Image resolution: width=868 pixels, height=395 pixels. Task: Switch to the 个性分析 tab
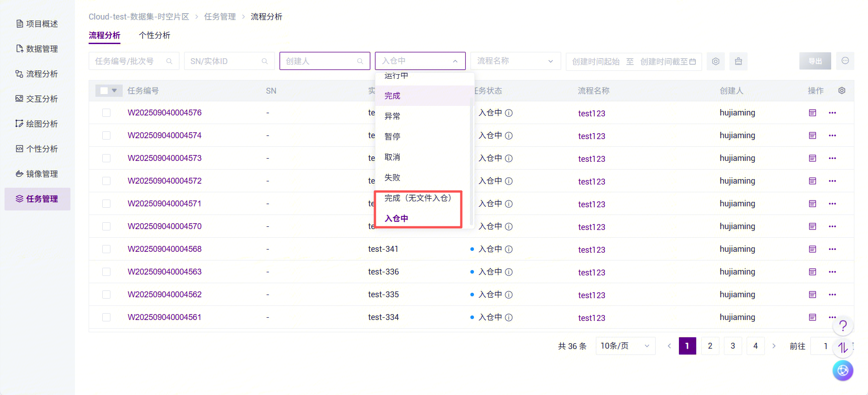point(155,35)
